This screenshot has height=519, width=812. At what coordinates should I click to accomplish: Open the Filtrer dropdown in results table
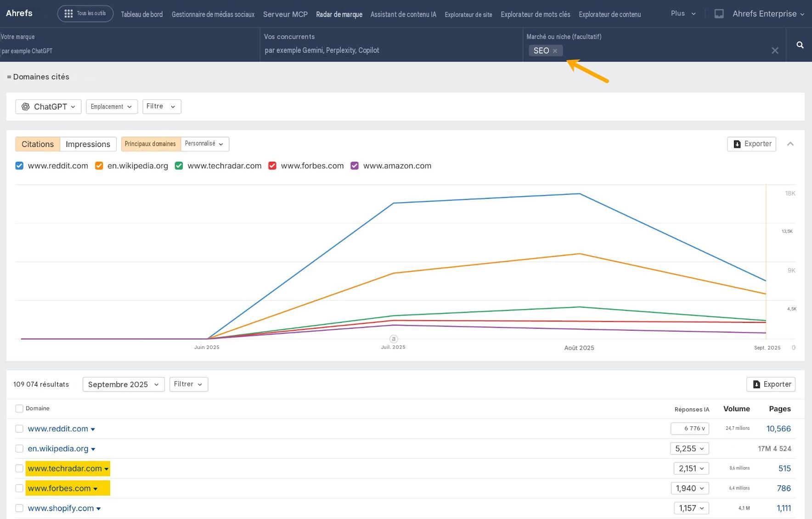coord(189,384)
